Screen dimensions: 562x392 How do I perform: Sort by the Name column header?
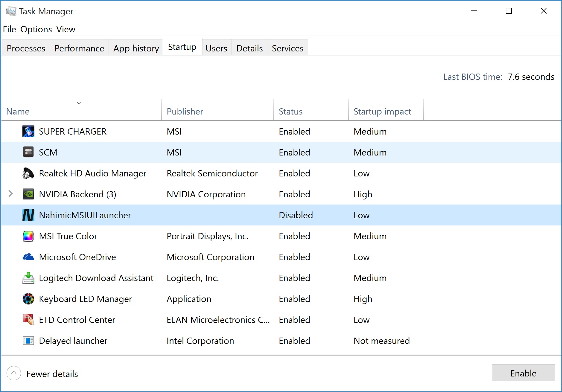pos(18,112)
